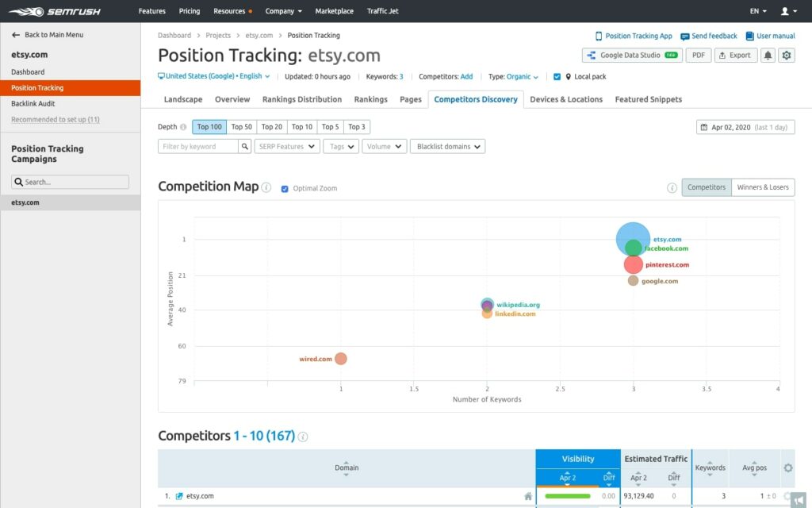Select etsy.com campaign in sidebar list
This screenshot has width=812, height=508.
(70, 202)
